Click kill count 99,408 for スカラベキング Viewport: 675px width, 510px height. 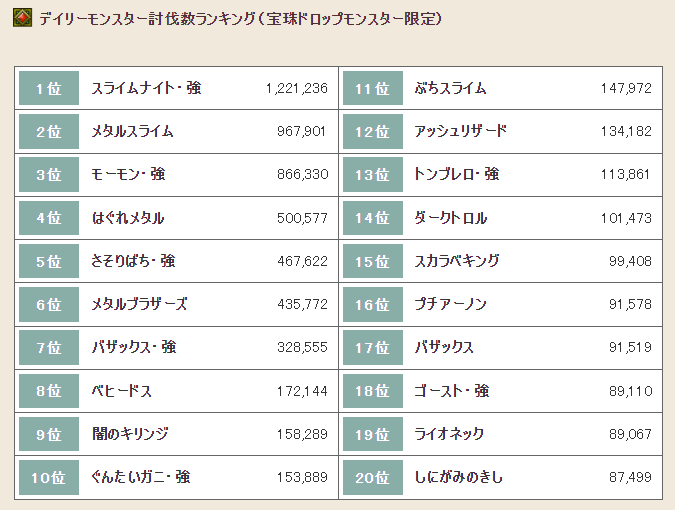pos(630,261)
